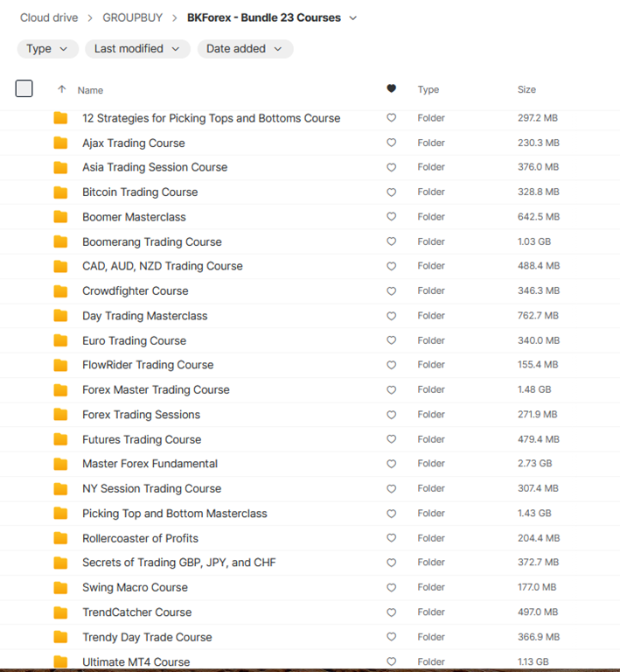620x672 pixels.
Task: Click the Euro Trading Course folder icon
Action: point(60,340)
